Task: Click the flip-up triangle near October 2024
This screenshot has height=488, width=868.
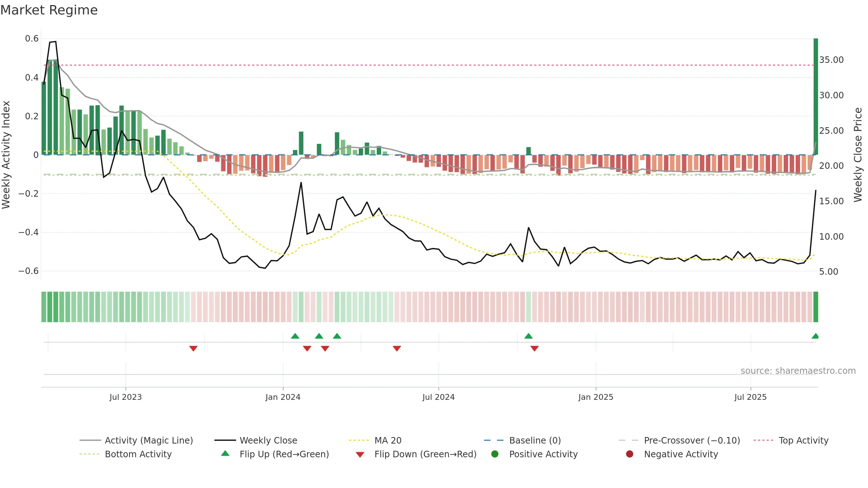Action: (x=528, y=336)
